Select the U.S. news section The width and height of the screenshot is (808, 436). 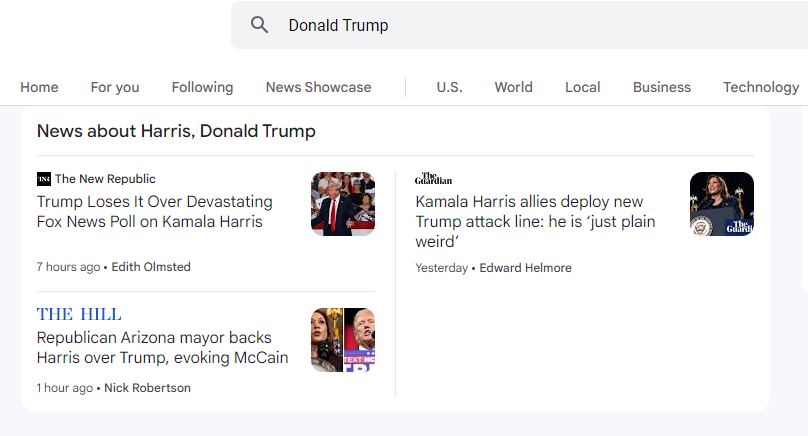[449, 87]
